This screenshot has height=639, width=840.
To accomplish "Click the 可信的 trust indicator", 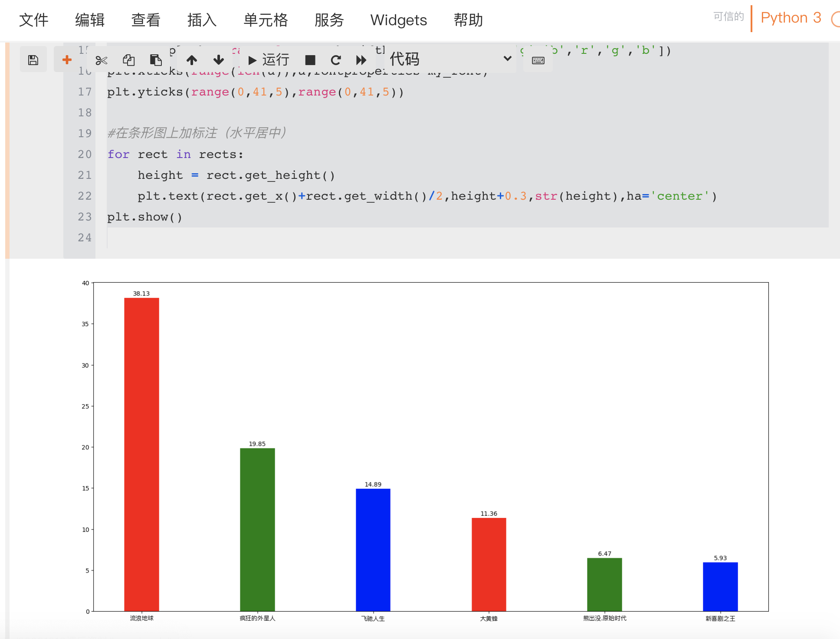I will (728, 17).
